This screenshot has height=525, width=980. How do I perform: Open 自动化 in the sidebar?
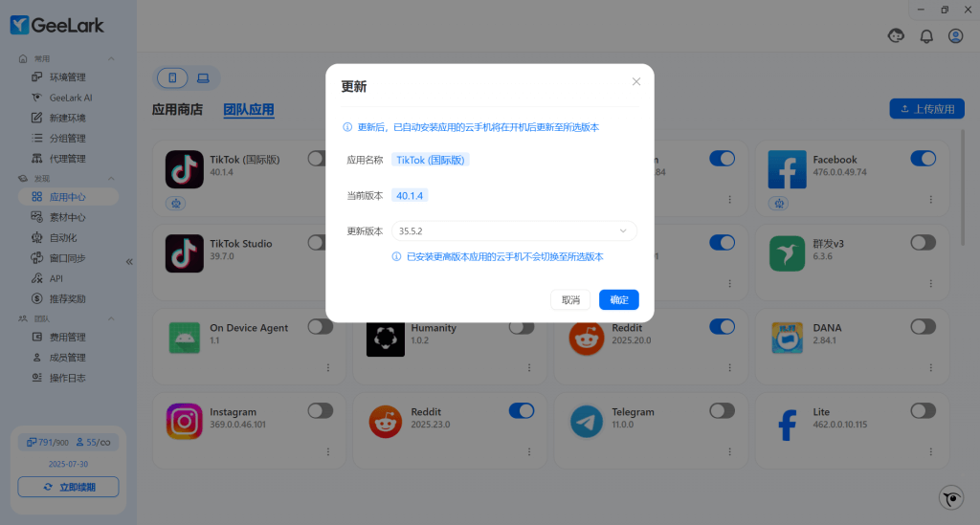pos(68,237)
